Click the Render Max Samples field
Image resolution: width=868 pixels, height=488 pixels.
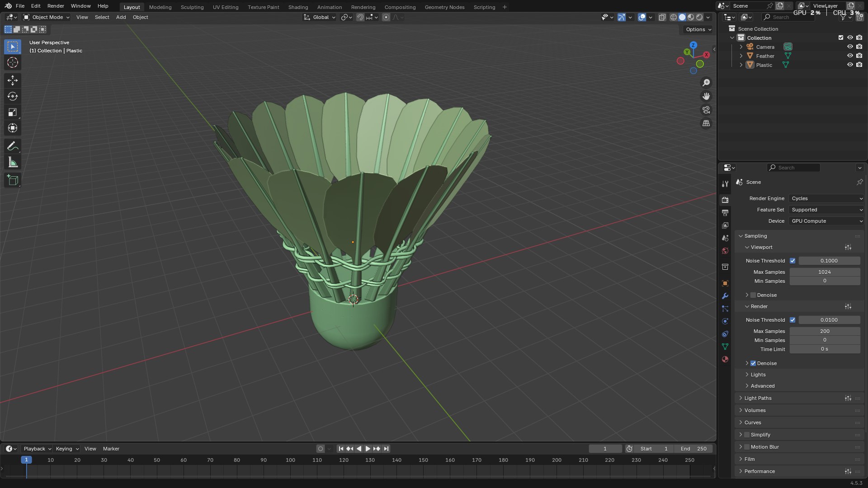(825, 331)
